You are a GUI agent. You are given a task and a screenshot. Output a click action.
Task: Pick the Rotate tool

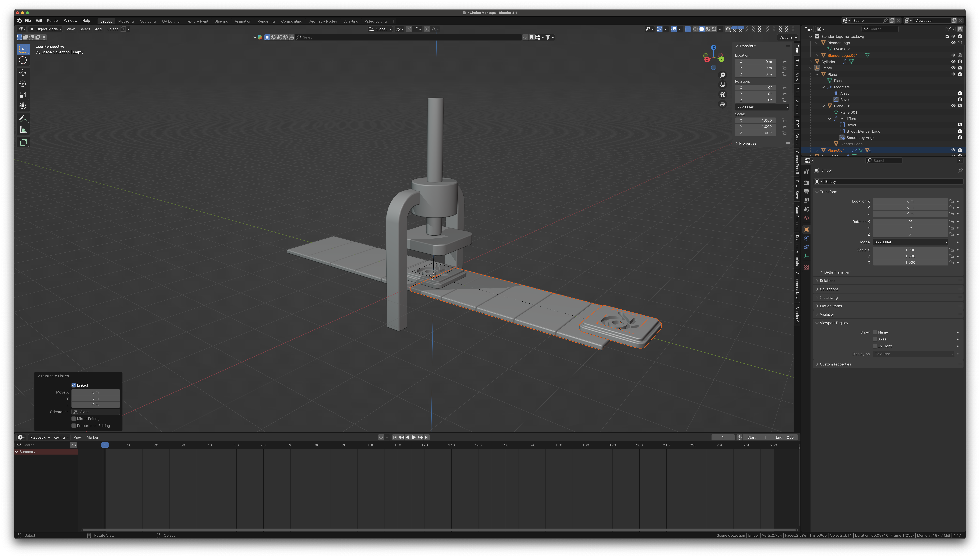pos(23,84)
